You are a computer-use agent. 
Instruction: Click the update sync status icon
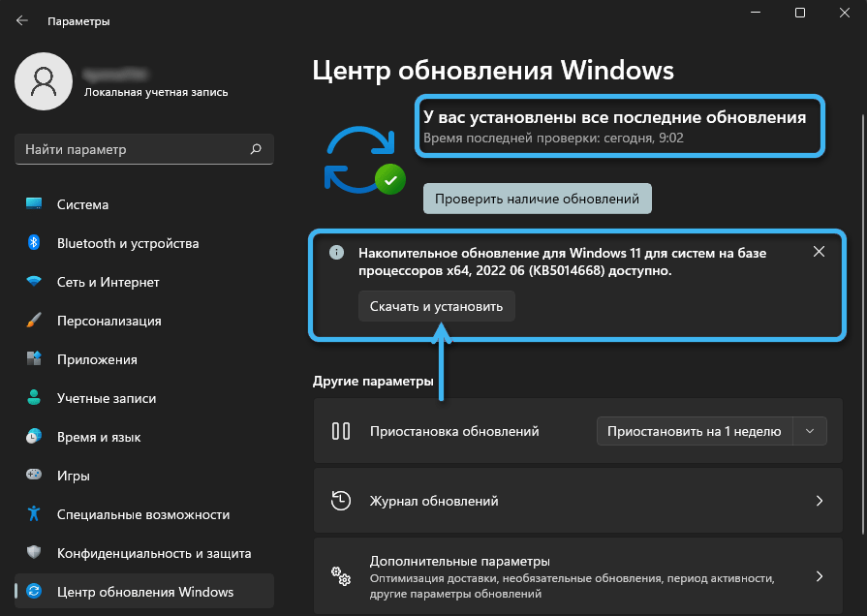click(x=362, y=157)
